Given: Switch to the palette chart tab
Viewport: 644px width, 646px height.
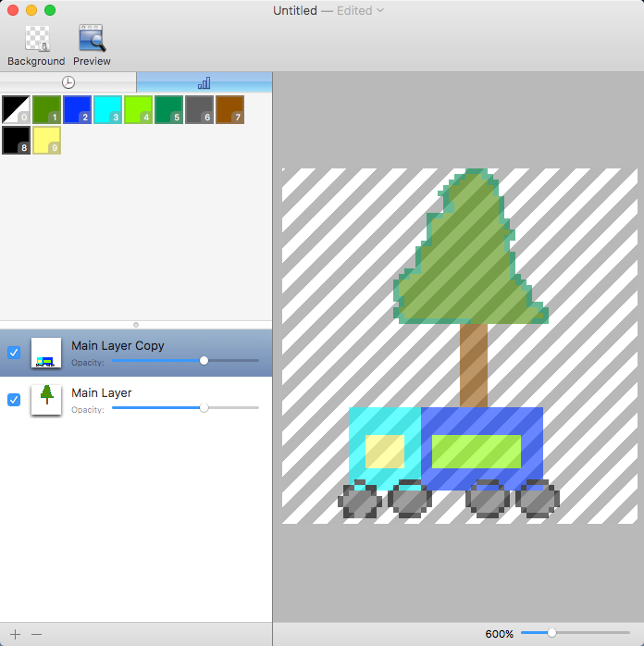Looking at the screenshot, I should (204, 82).
